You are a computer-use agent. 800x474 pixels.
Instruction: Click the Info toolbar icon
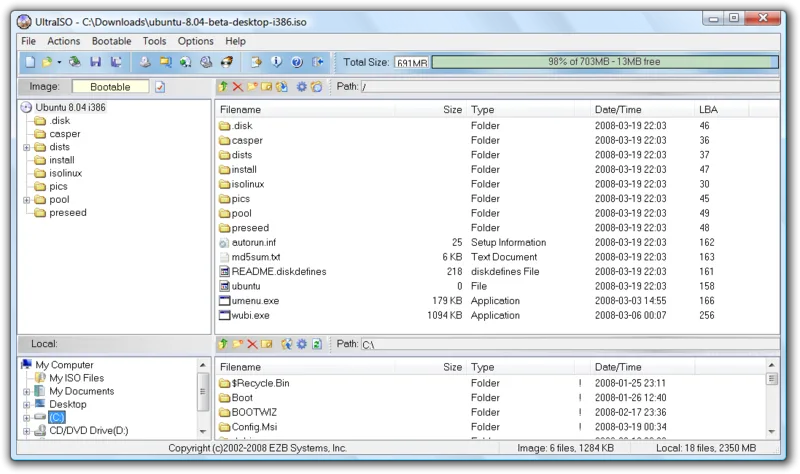coord(276,62)
